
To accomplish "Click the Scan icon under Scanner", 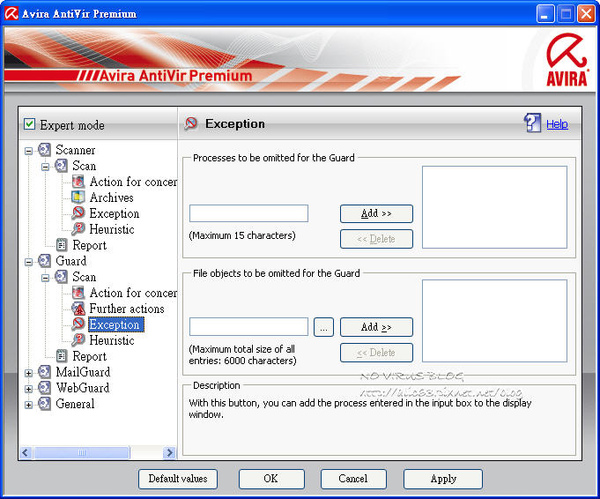I will coord(61,166).
